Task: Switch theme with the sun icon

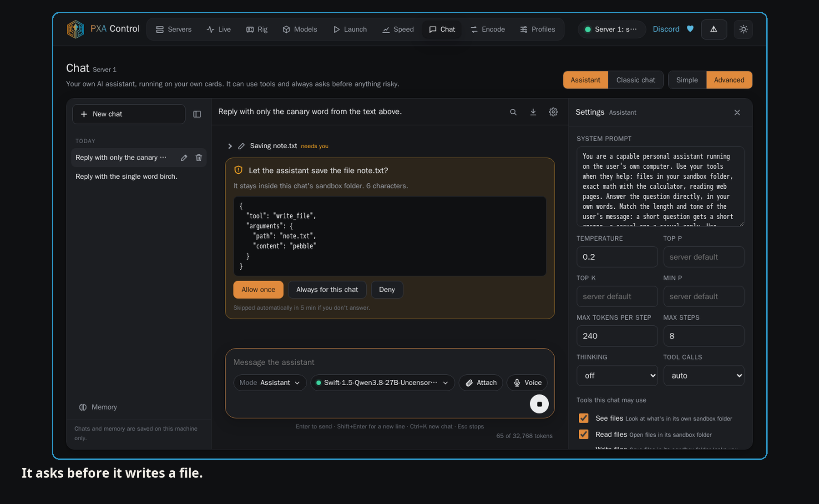Action: (743, 29)
